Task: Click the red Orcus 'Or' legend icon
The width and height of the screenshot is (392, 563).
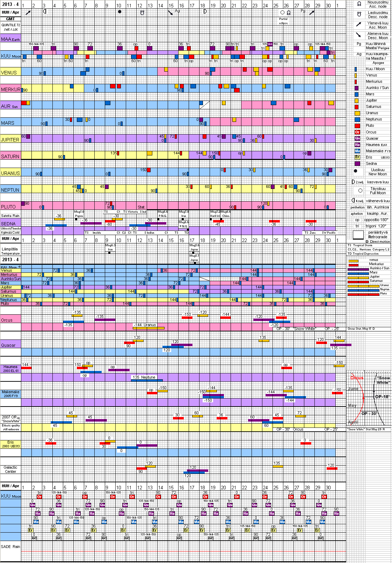Action: coord(357,132)
